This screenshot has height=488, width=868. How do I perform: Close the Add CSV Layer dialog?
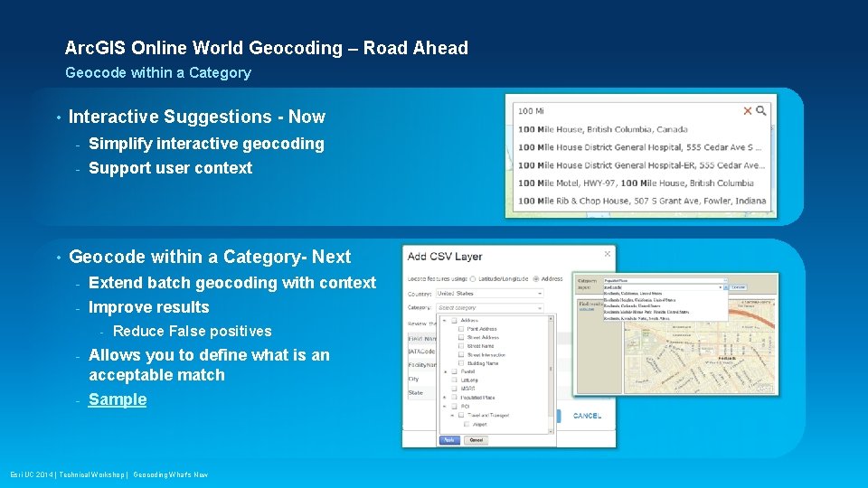tap(608, 253)
